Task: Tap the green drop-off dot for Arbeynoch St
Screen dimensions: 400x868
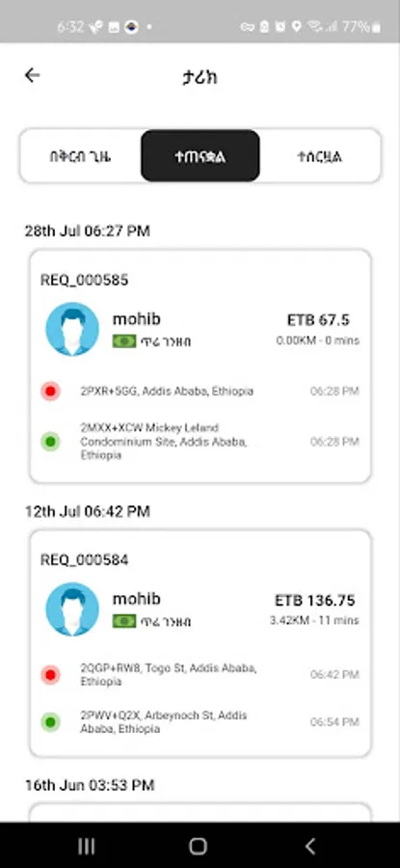Action: pyautogui.click(x=51, y=721)
